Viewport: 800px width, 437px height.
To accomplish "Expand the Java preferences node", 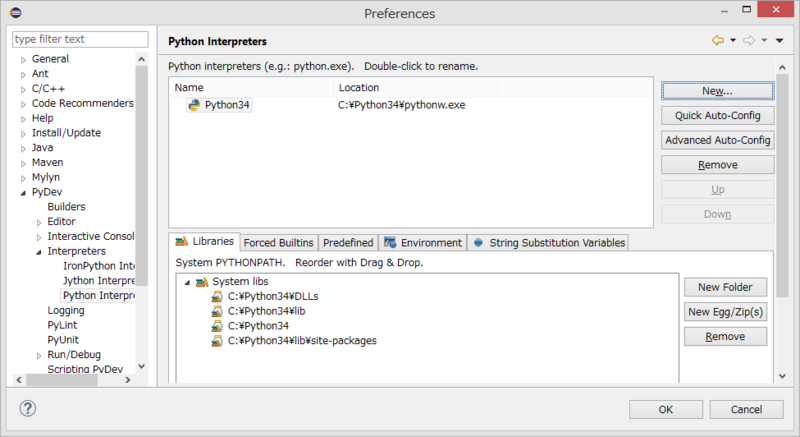I will coord(23,148).
